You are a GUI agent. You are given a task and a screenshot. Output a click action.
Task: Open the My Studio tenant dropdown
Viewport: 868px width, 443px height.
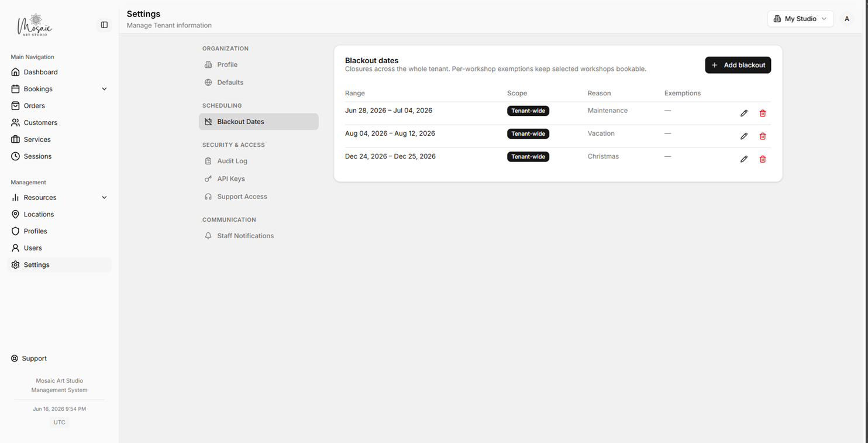pyautogui.click(x=800, y=19)
